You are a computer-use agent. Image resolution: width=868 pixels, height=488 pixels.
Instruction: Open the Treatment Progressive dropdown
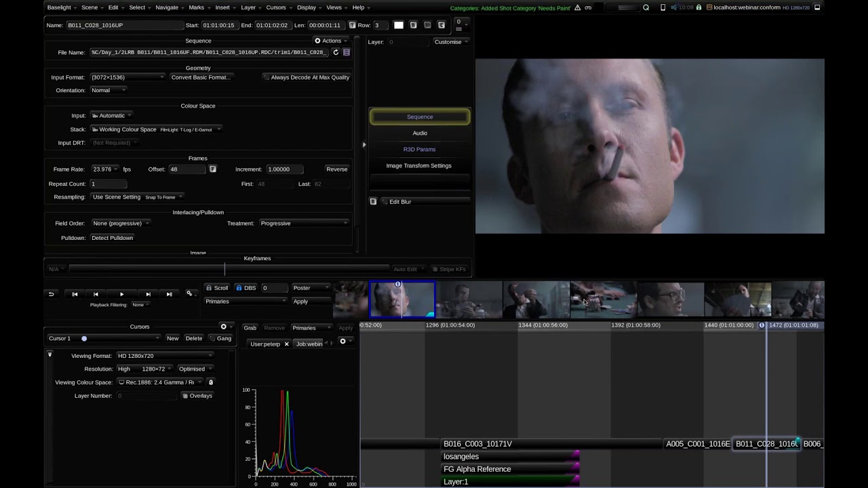304,223
